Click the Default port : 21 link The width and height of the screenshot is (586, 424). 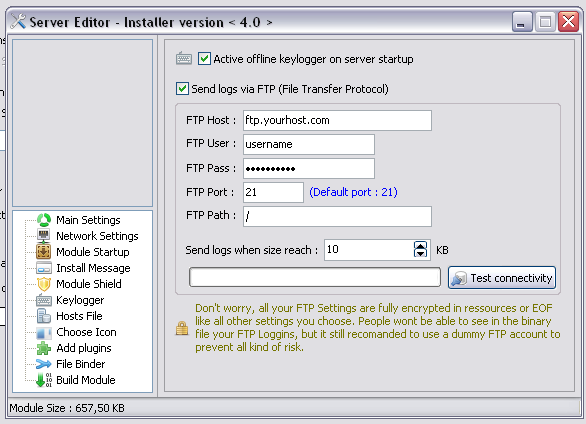353,192
